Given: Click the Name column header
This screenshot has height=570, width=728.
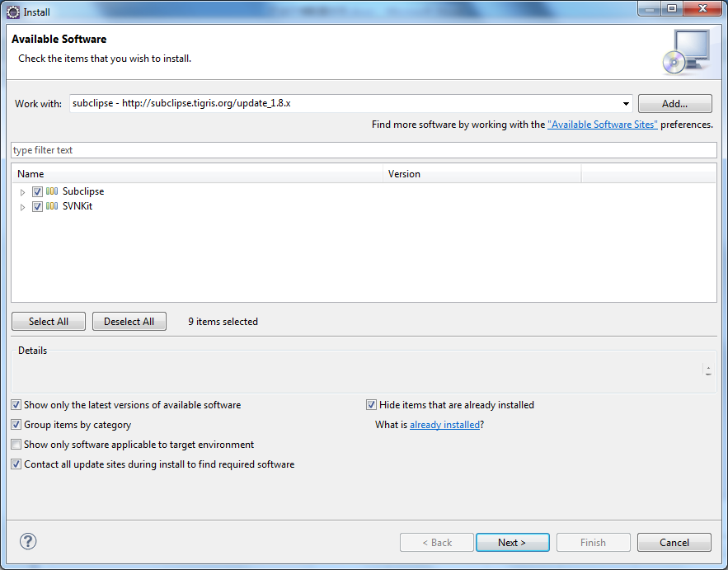Looking at the screenshot, I should pyautogui.click(x=197, y=174).
